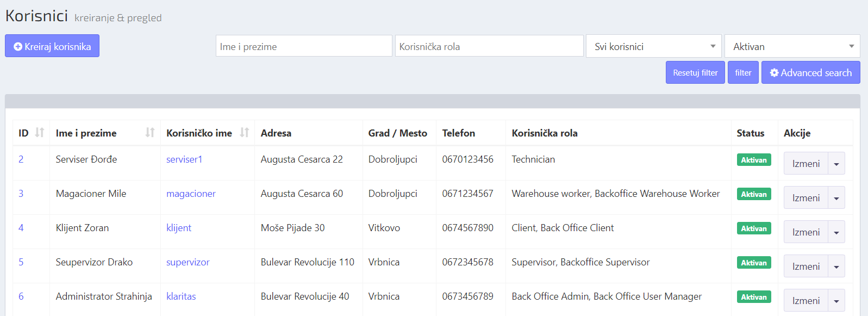Sort by Korisničko ime arrows
The image size is (868, 316).
pyautogui.click(x=244, y=133)
